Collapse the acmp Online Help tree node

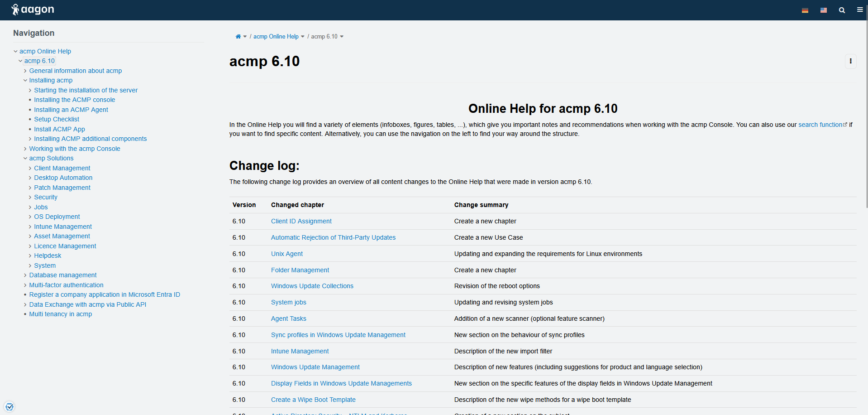click(15, 51)
